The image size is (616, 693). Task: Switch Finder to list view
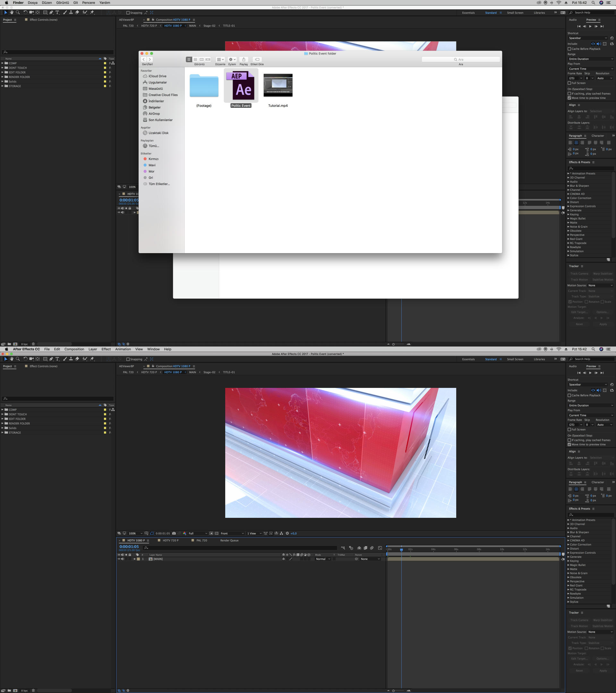pyautogui.click(x=195, y=59)
